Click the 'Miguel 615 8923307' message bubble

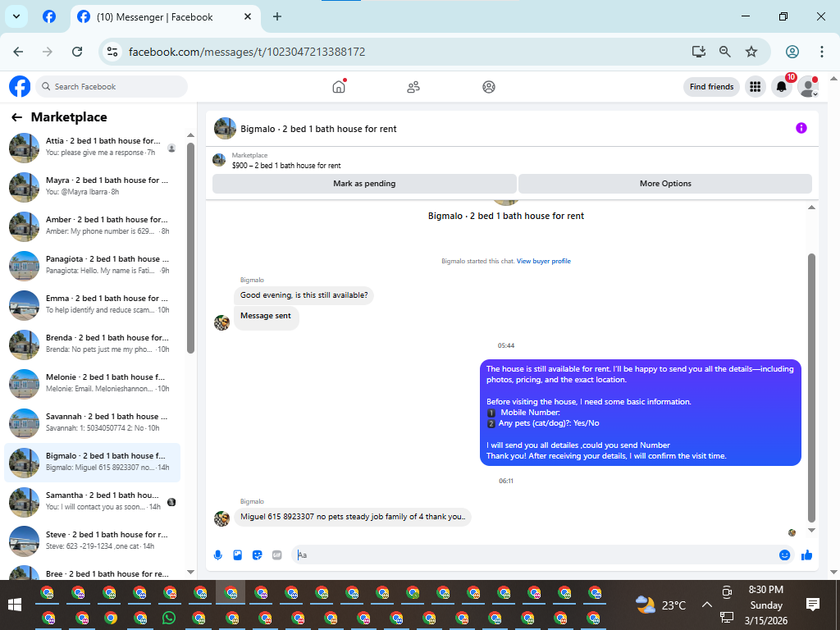point(353,517)
